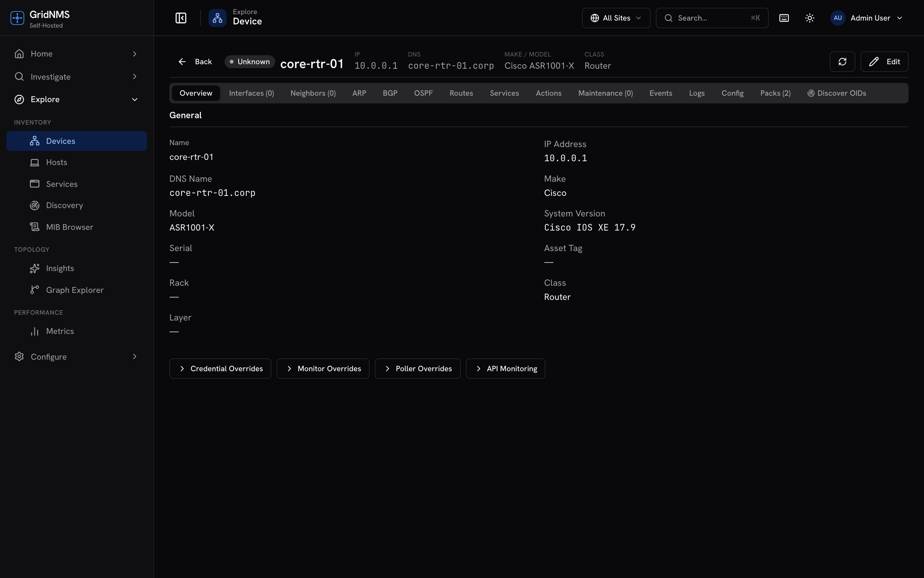Open the Packs (2) tab

tap(775, 93)
